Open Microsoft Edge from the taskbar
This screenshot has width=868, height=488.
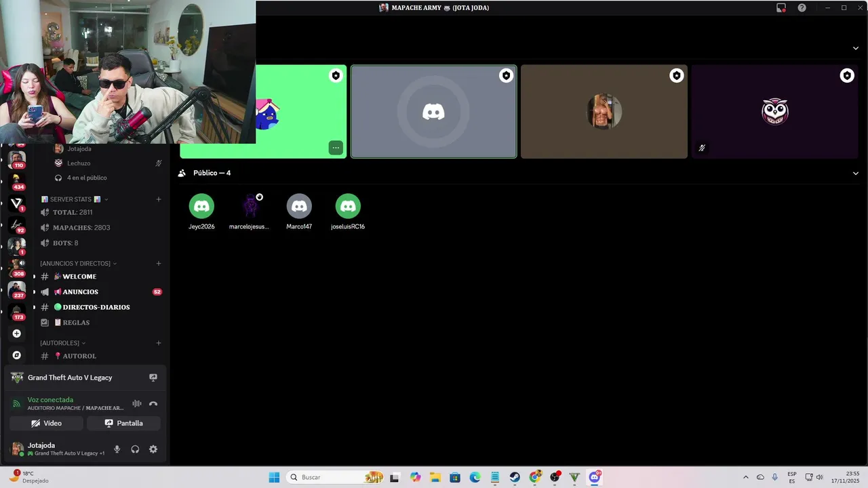[x=475, y=477]
